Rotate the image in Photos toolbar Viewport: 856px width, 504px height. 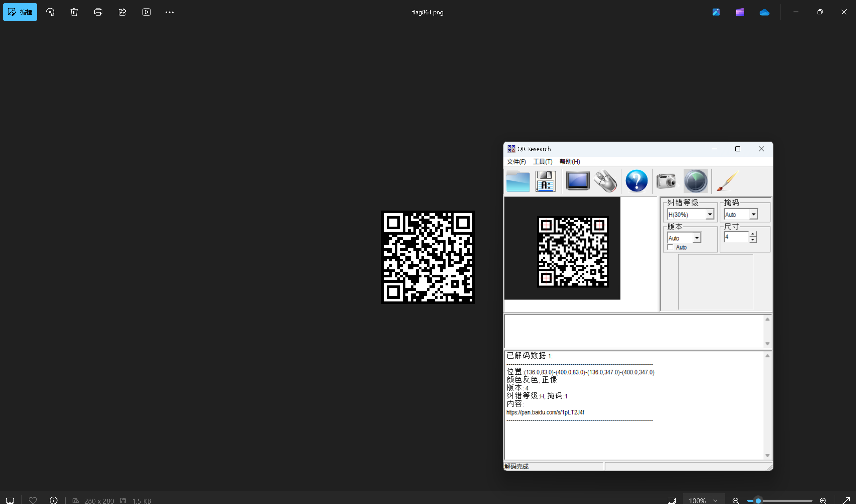(50, 12)
